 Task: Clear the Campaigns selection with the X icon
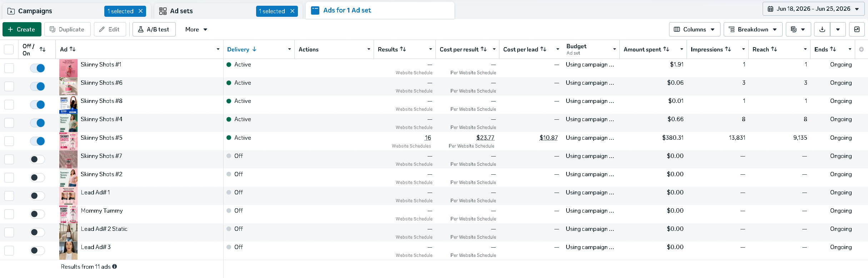[141, 11]
